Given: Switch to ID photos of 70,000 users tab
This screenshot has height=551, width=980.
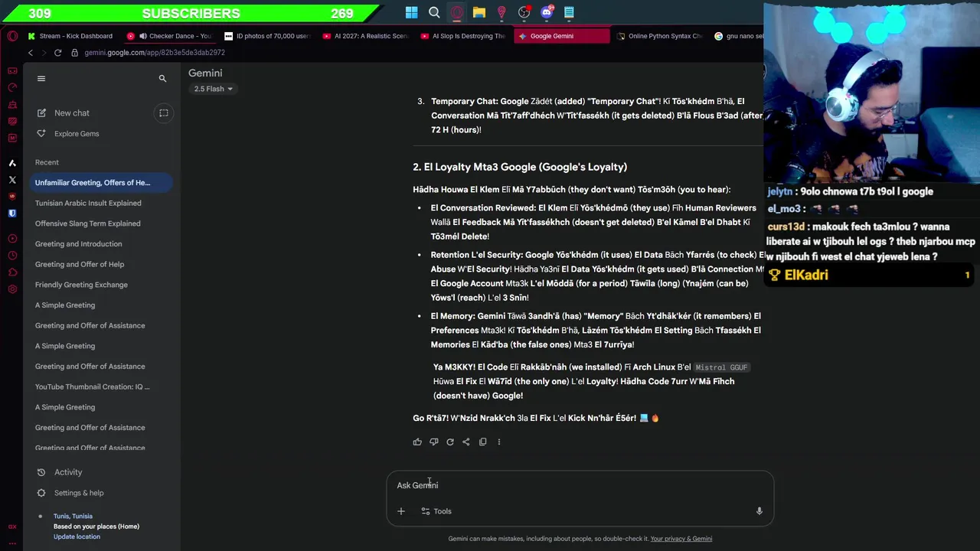Looking at the screenshot, I should 268,36.
